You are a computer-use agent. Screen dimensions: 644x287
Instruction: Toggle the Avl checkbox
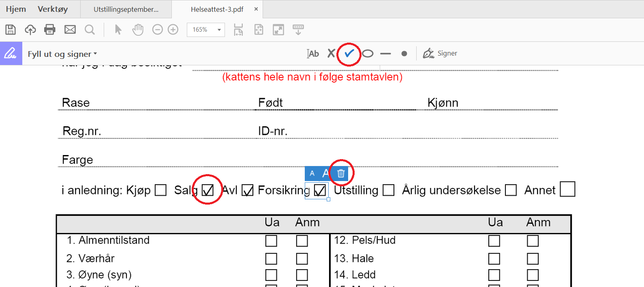[248, 190]
